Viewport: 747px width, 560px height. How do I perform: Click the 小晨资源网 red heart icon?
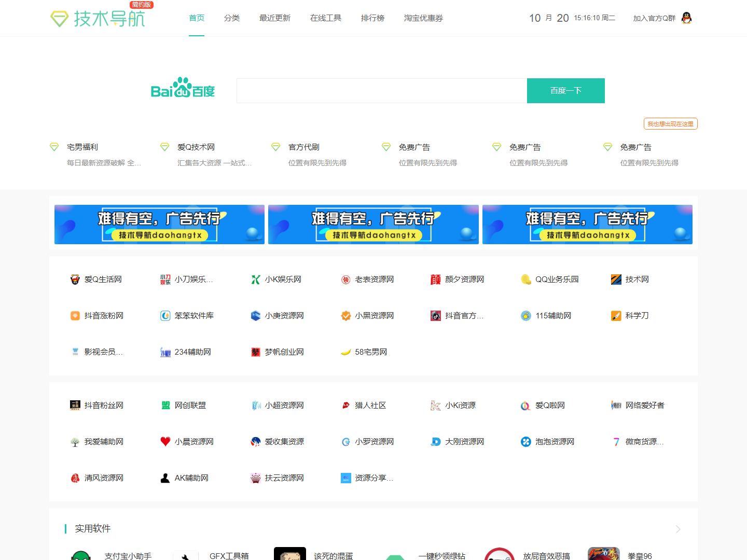pyautogui.click(x=165, y=442)
